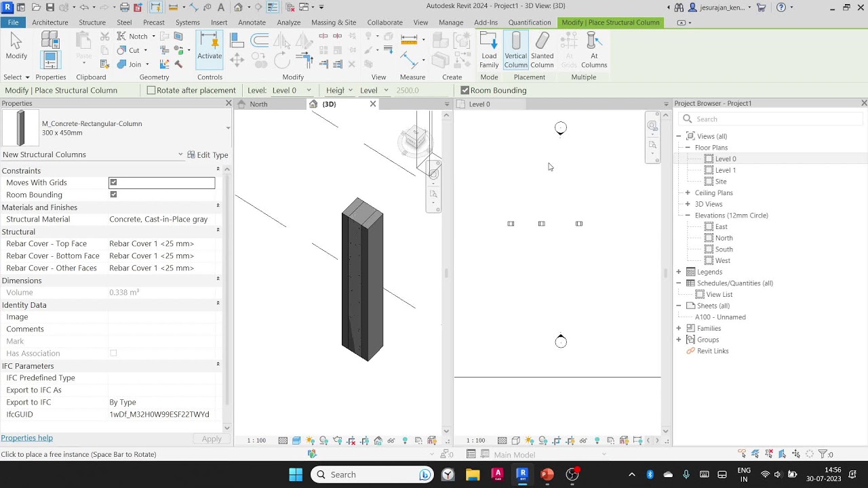
Task: Expand the Families node
Action: tap(679, 329)
